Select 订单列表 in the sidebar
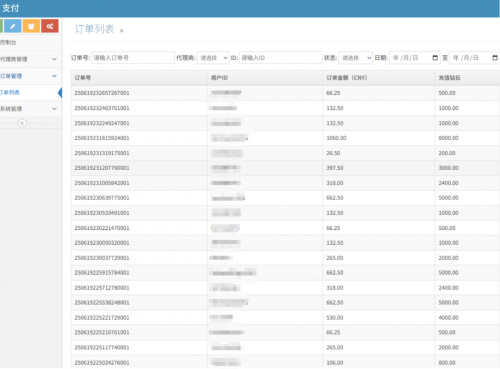The height and width of the screenshot is (369, 500). coord(31,92)
